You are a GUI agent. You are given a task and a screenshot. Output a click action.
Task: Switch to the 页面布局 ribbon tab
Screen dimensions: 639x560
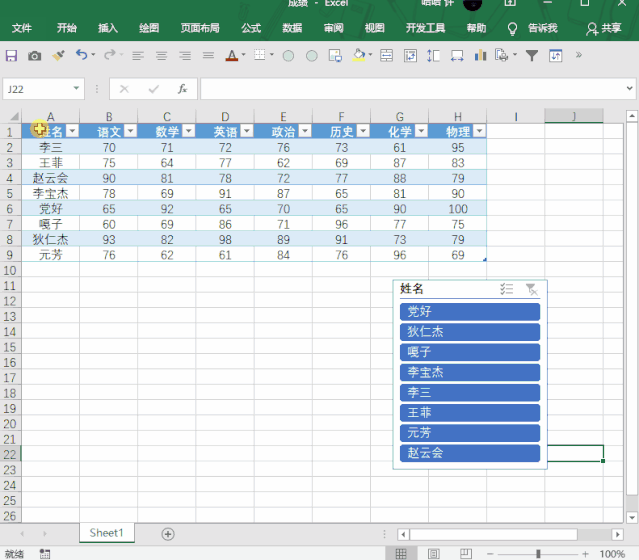[200, 28]
